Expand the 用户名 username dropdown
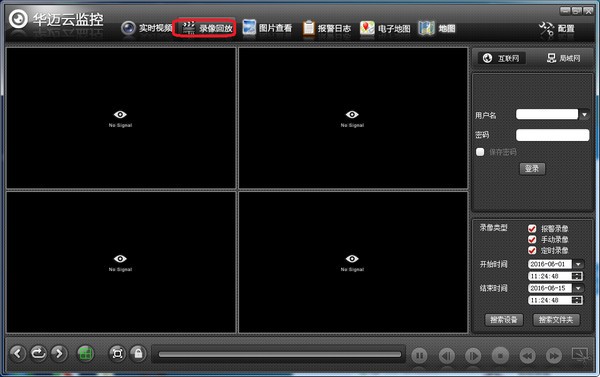The height and width of the screenshot is (377, 600). tap(584, 114)
